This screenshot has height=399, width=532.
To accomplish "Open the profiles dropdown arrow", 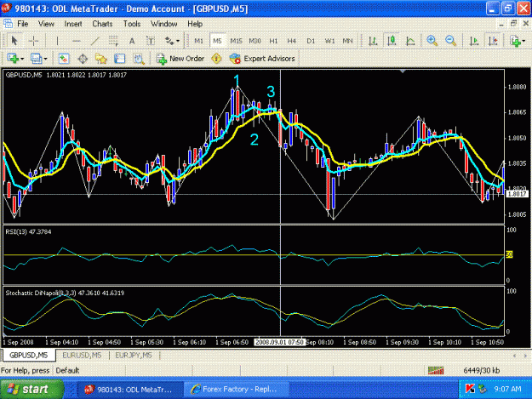I will 45,59.
